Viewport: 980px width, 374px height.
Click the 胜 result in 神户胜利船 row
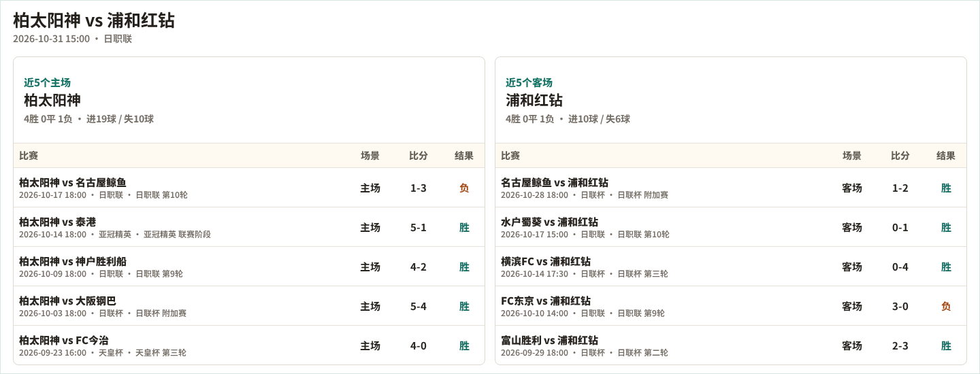click(464, 267)
